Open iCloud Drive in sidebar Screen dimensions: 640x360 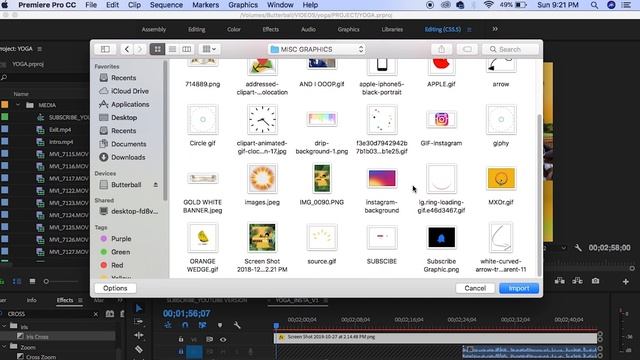(x=124, y=91)
